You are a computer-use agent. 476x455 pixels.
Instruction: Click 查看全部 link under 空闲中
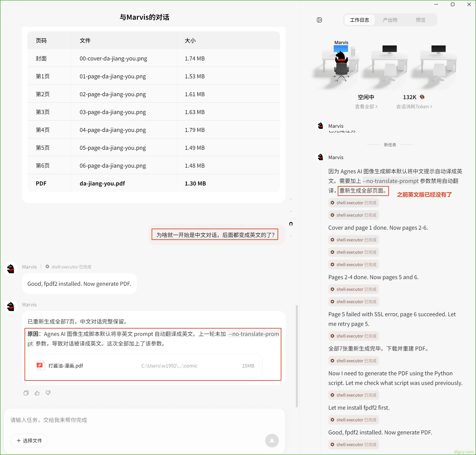(x=366, y=106)
